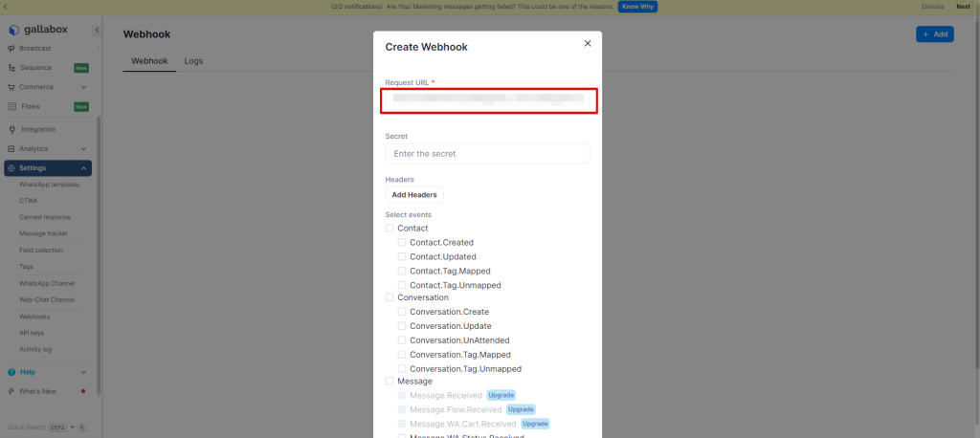Open the API keys settings entry
The image size is (980, 438).
click(32, 333)
